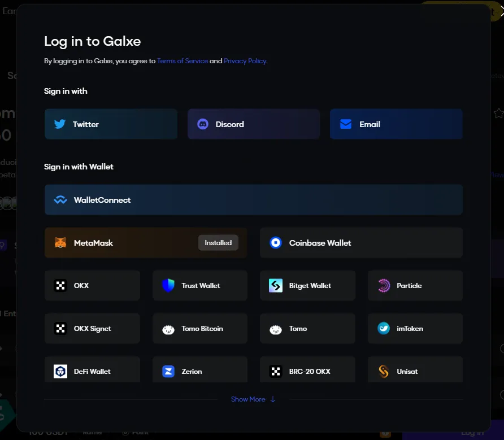Choose OKX wallet option
This screenshot has width=504, height=440.
[x=92, y=286]
